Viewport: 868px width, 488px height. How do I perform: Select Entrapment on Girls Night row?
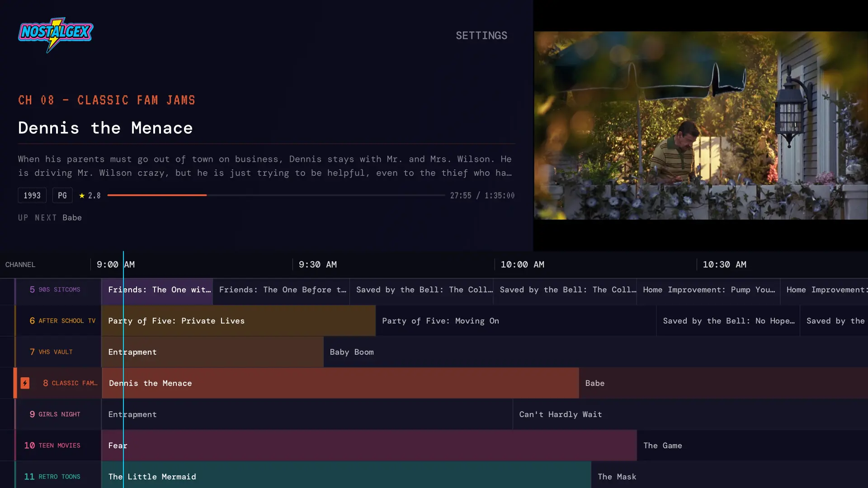click(x=307, y=414)
